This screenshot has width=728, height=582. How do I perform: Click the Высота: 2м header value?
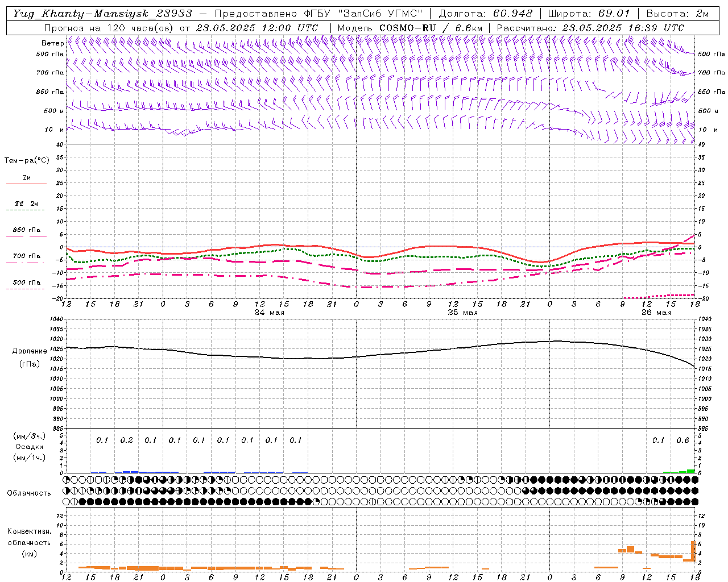click(677, 14)
